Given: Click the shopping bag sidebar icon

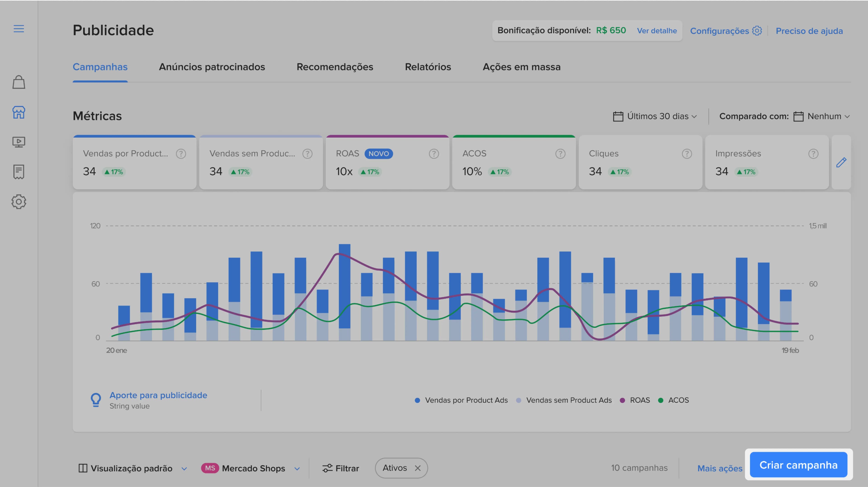Looking at the screenshot, I should (19, 82).
